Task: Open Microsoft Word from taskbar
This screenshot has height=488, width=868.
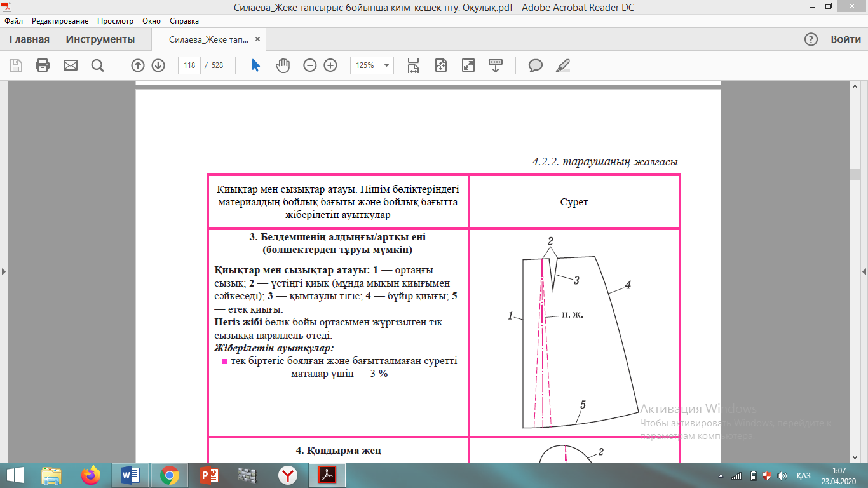Action: 130,475
